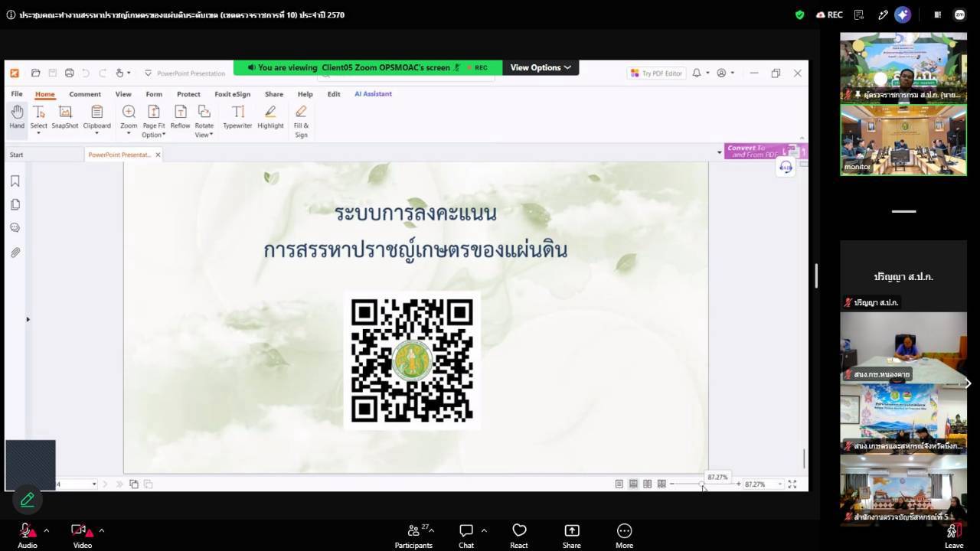The width and height of the screenshot is (980, 551).
Task: Open the Attachments paperclip panel
Action: [x=15, y=252]
